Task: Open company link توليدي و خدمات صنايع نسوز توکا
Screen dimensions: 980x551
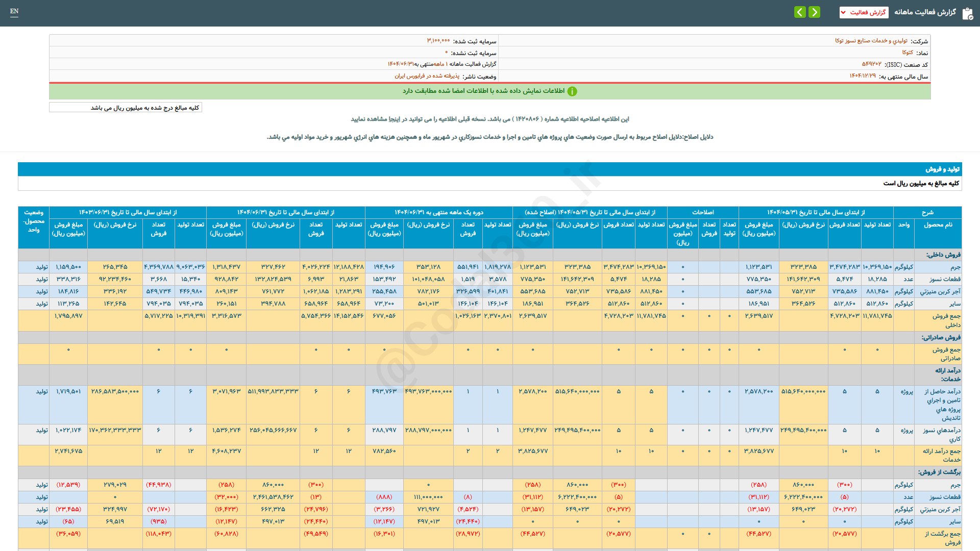Action: tap(871, 41)
